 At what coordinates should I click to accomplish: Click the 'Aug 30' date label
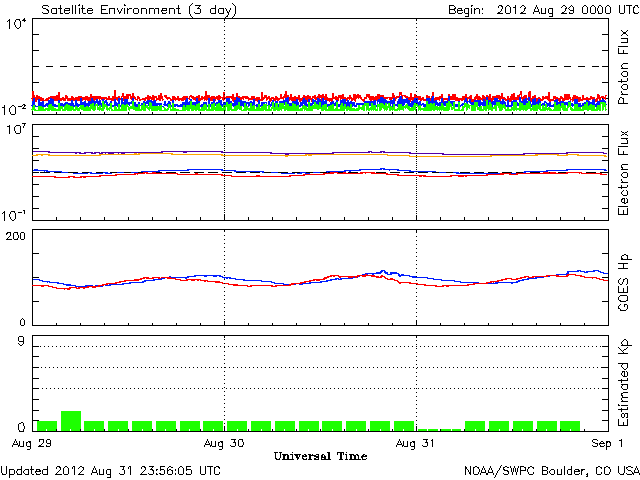pyautogui.click(x=224, y=443)
